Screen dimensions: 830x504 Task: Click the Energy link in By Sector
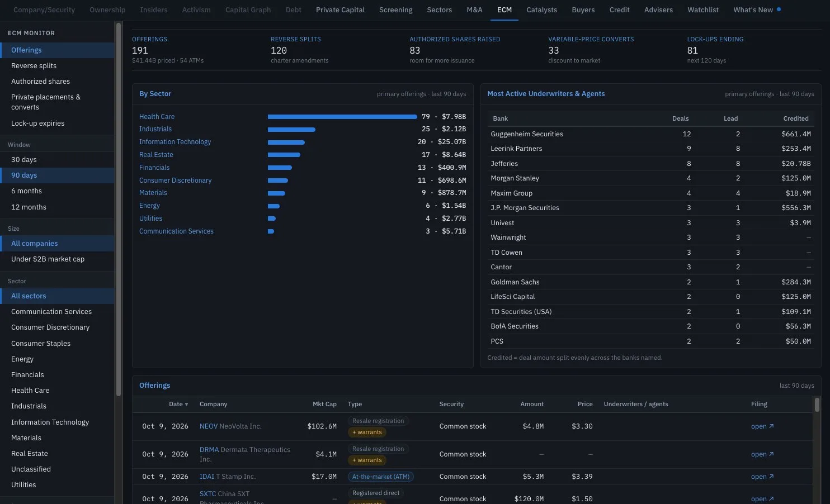tap(149, 206)
